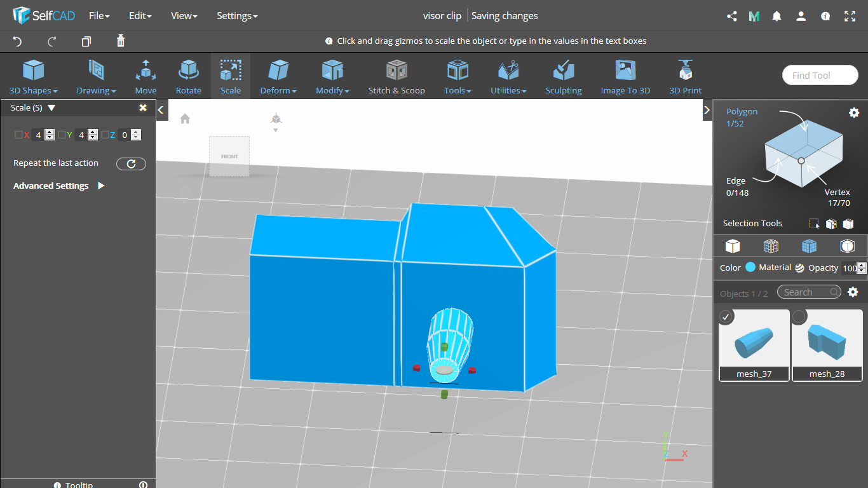Close the Scale panel
The image size is (868, 488).
coord(143,108)
